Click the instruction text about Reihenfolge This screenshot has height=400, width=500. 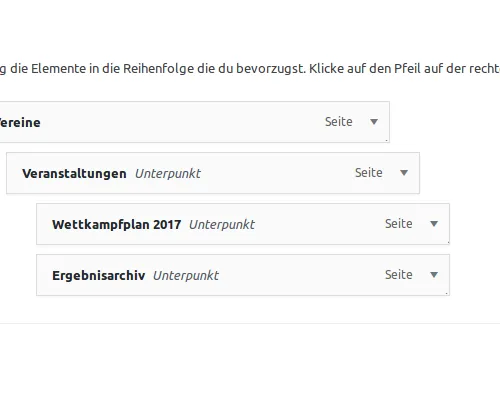pos(250,69)
